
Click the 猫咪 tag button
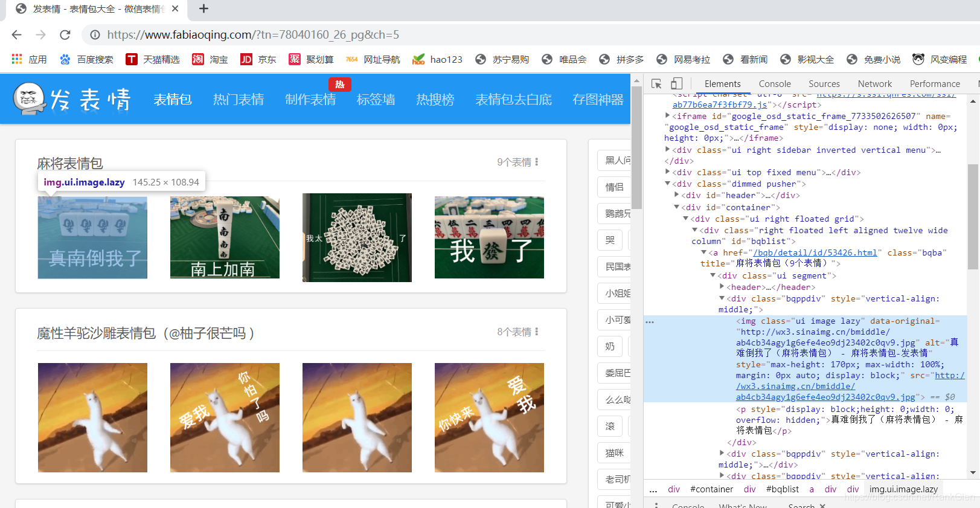coord(614,452)
